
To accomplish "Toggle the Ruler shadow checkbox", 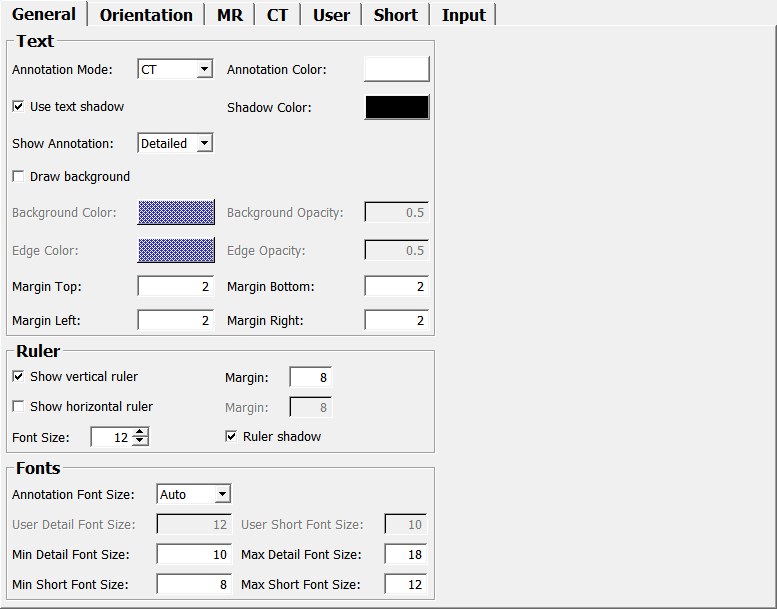I will [x=231, y=437].
